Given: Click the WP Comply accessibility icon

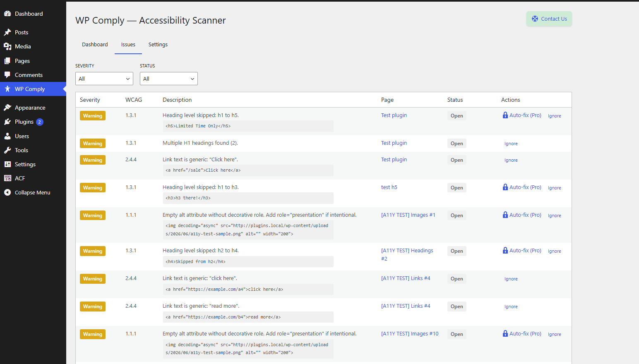Looking at the screenshot, I should pos(7,89).
